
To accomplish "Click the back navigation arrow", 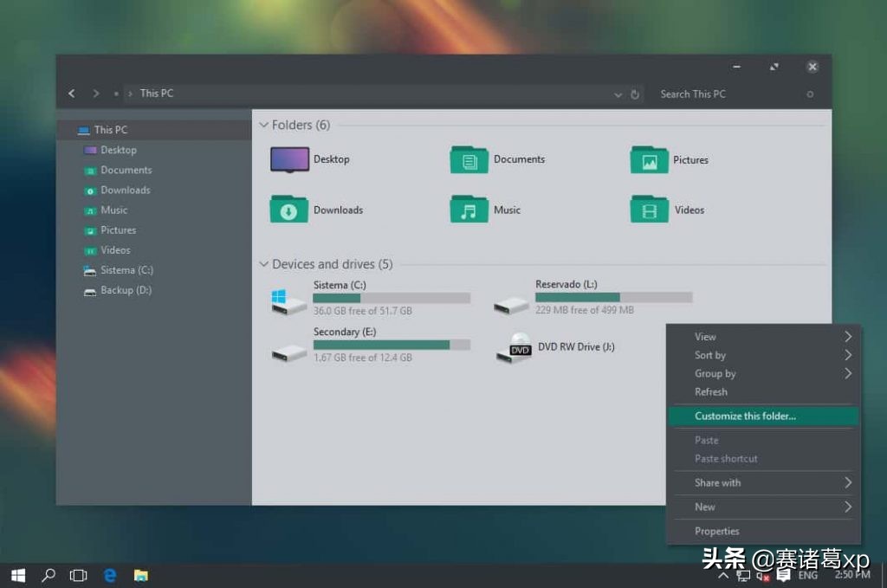I will [x=71, y=93].
